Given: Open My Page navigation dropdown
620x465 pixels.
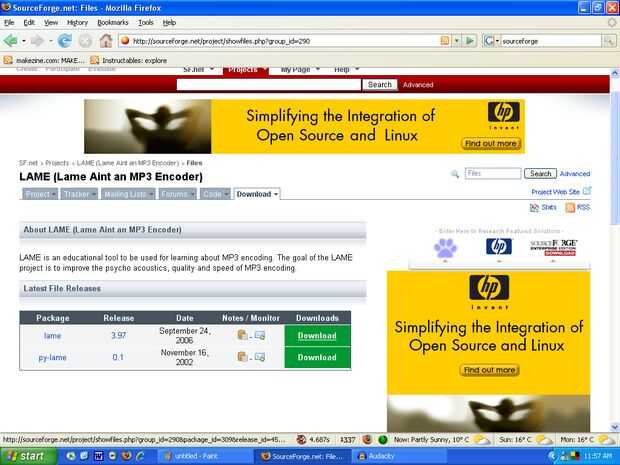Looking at the screenshot, I should (300, 70).
